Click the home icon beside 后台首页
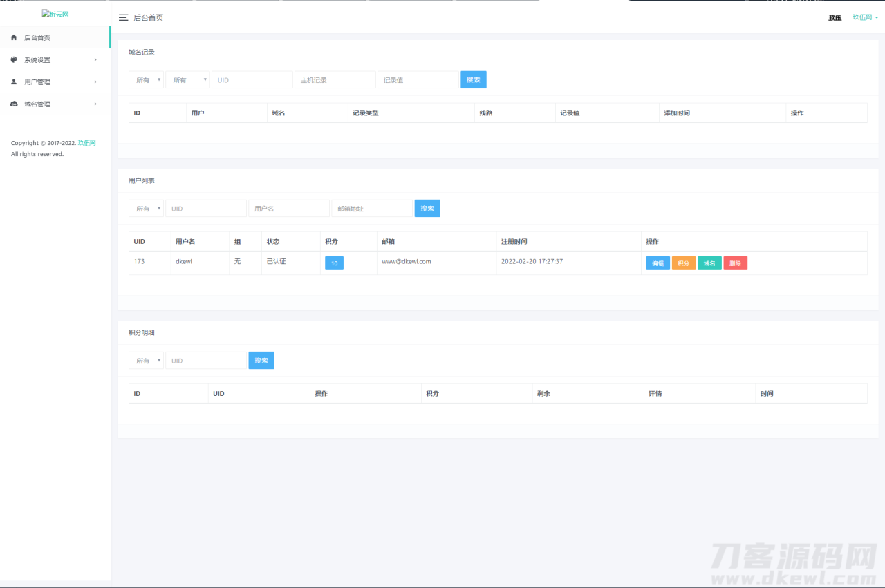The height and width of the screenshot is (588, 885). (14, 38)
